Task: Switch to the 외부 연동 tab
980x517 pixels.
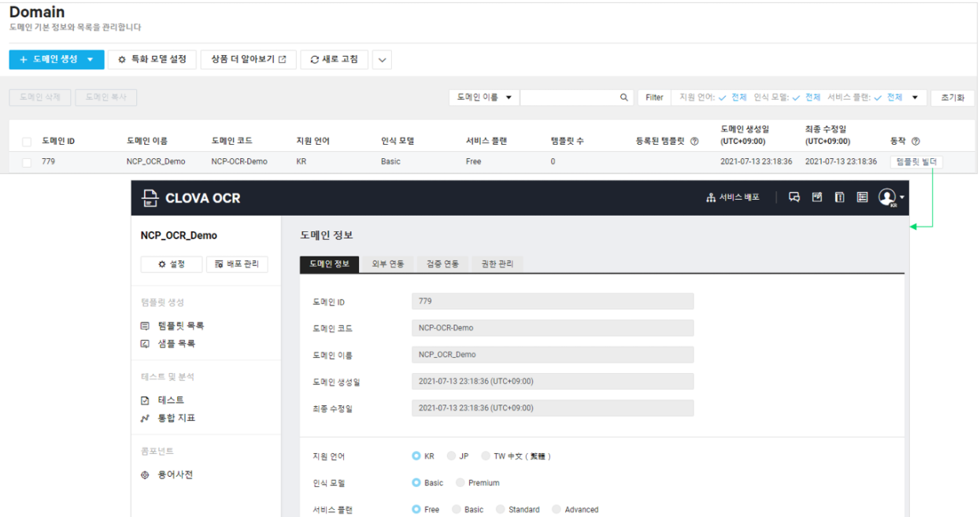Action: click(388, 264)
